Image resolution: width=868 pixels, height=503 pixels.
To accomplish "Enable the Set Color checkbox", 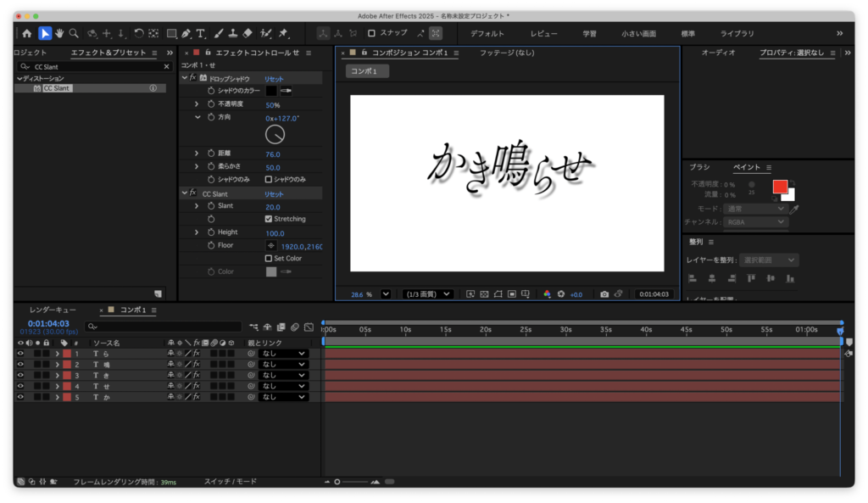I will click(269, 259).
